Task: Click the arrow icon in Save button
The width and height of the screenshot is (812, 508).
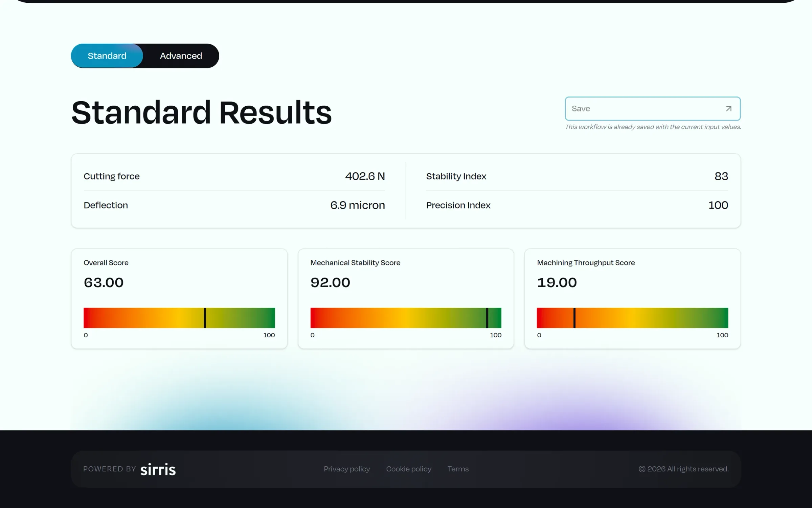Action: pyautogui.click(x=728, y=109)
